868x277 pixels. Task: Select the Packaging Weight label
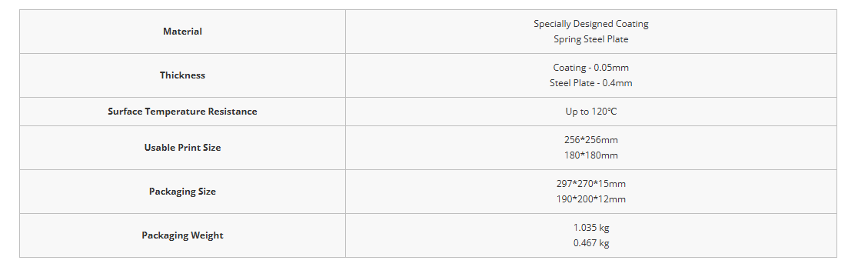(182, 235)
